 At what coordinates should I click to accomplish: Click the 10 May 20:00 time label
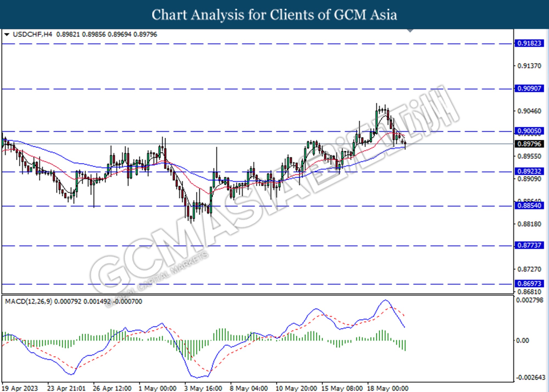pyautogui.click(x=296, y=388)
